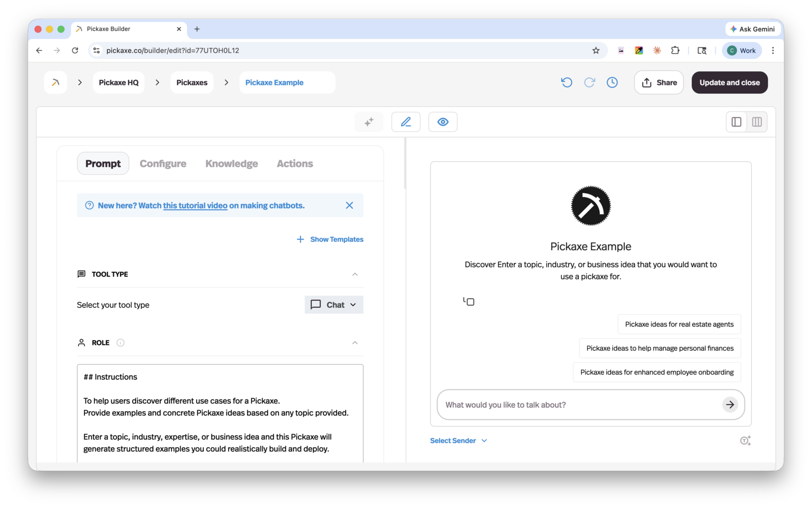Click the Pickaxe home logo icon
Screen dimensions: 812x508
click(55, 82)
